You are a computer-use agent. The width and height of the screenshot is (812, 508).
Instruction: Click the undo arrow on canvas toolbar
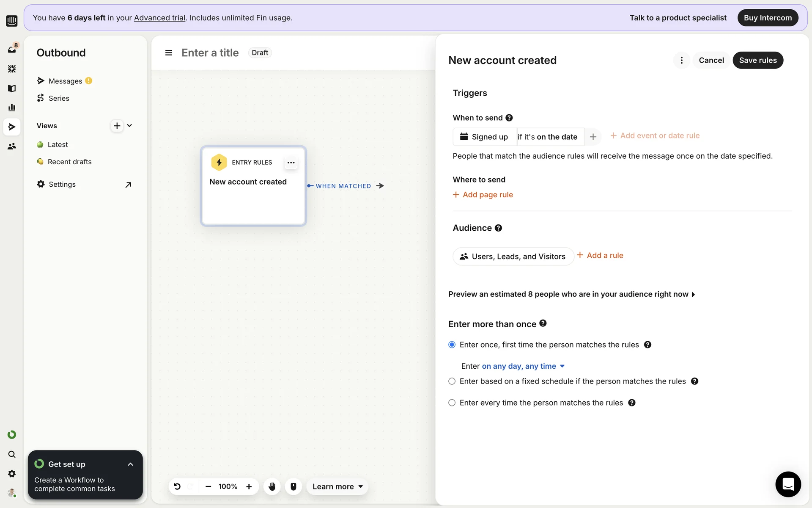177,486
